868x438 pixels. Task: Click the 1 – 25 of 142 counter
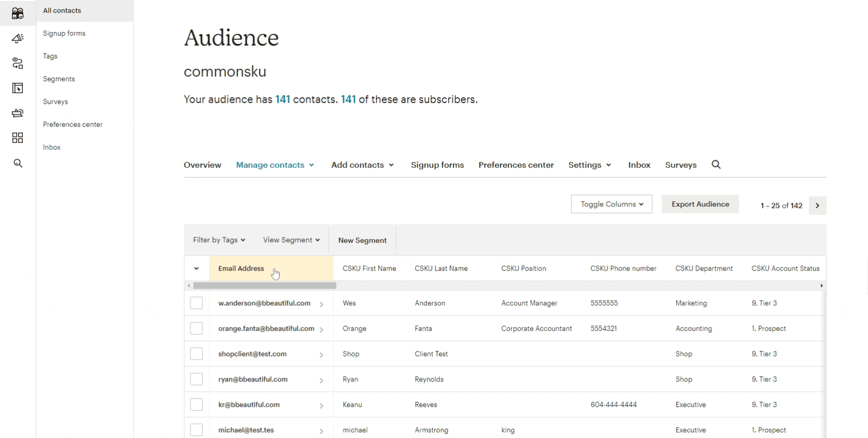(x=781, y=206)
